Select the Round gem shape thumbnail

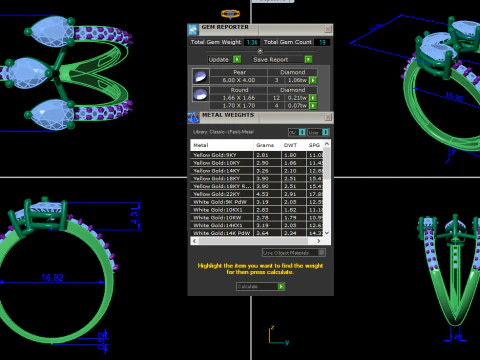(x=201, y=94)
